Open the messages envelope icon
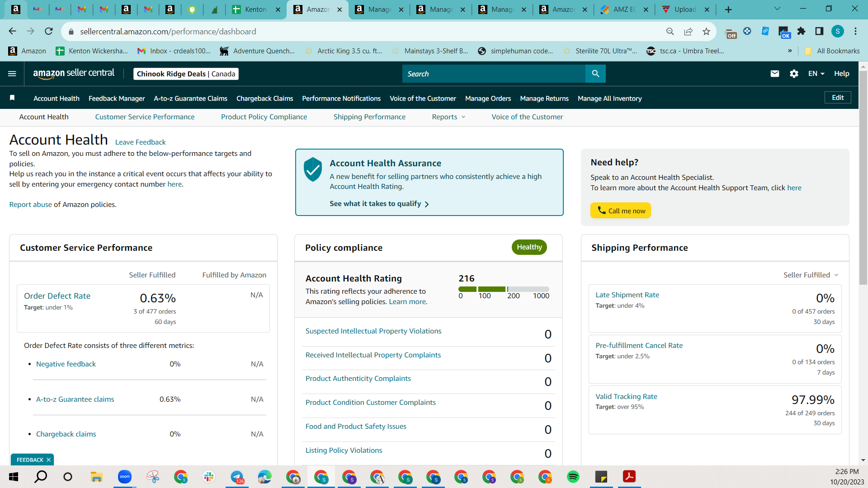The image size is (868, 488). point(775,74)
